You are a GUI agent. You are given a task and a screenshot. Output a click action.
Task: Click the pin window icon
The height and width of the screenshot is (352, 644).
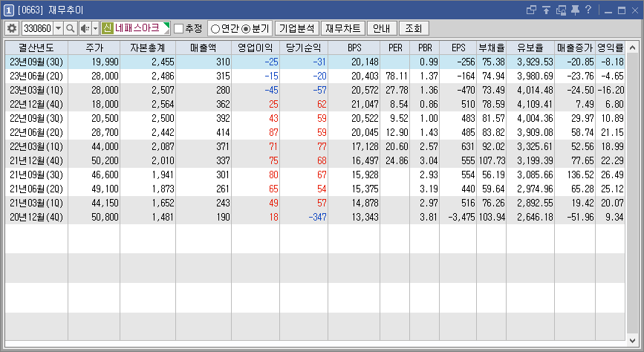575,10
